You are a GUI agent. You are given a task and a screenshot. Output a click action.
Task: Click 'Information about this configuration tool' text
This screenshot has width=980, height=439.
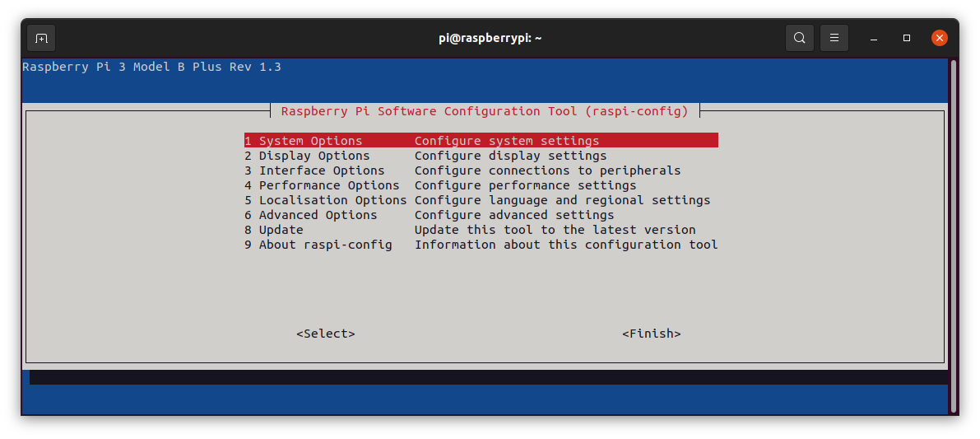coord(566,245)
